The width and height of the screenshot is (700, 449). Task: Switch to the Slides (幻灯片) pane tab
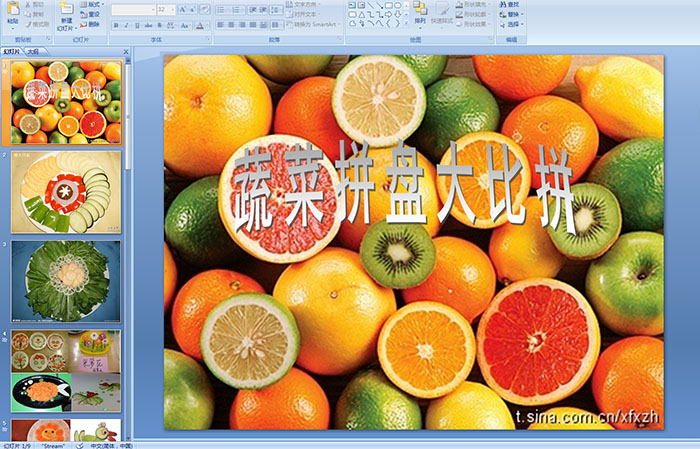[12, 52]
